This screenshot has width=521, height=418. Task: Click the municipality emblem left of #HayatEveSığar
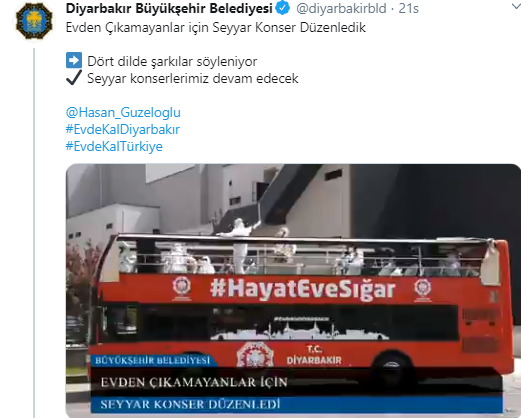pyautogui.click(x=182, y=287)
